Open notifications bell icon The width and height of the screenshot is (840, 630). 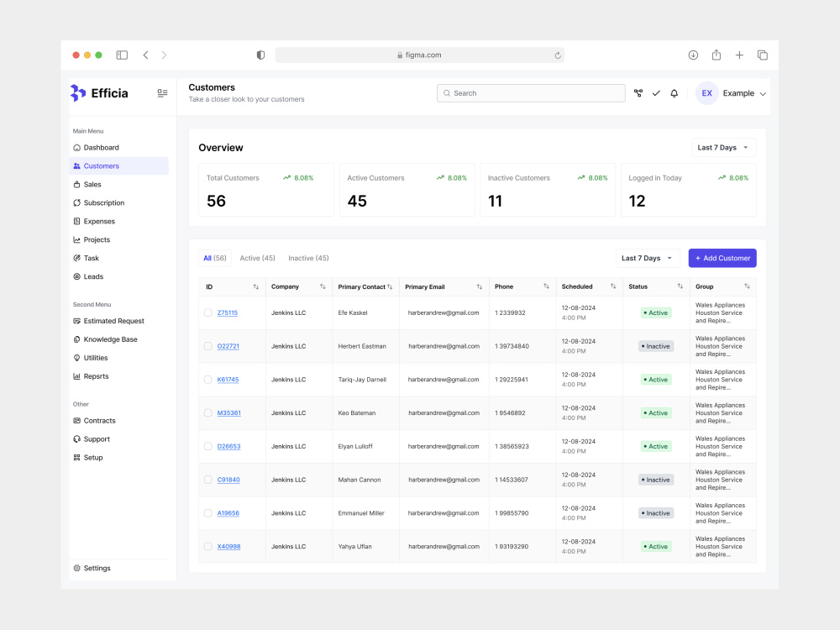click(x=674, y=93)
